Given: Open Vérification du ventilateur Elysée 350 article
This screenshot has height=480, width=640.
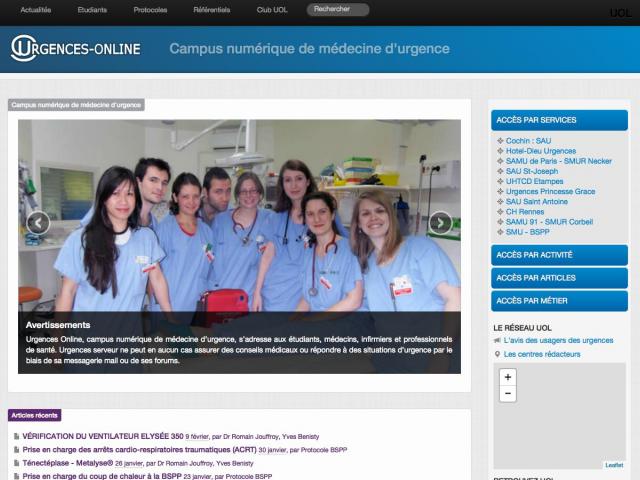Looking at the screenshot, I should [103, 436].
